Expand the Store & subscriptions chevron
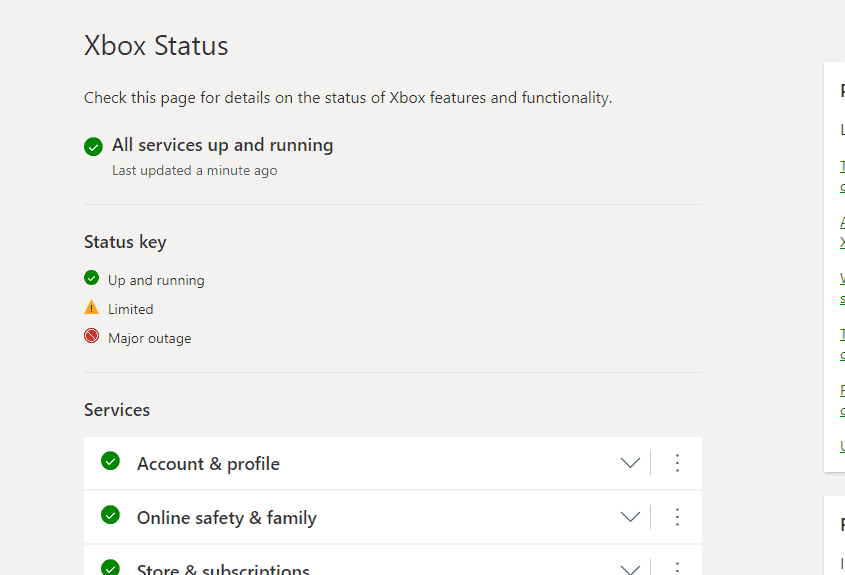 coord(629,569)
